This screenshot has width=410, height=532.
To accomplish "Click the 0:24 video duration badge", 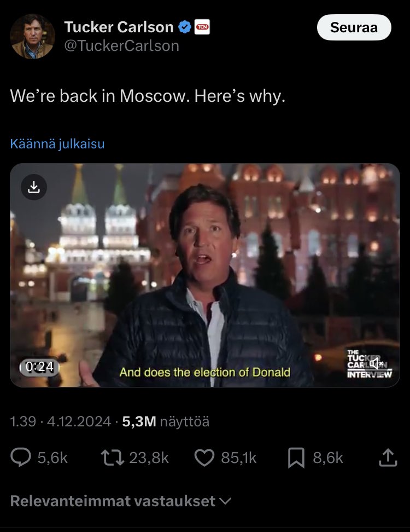I will click(x=39, y=367).
